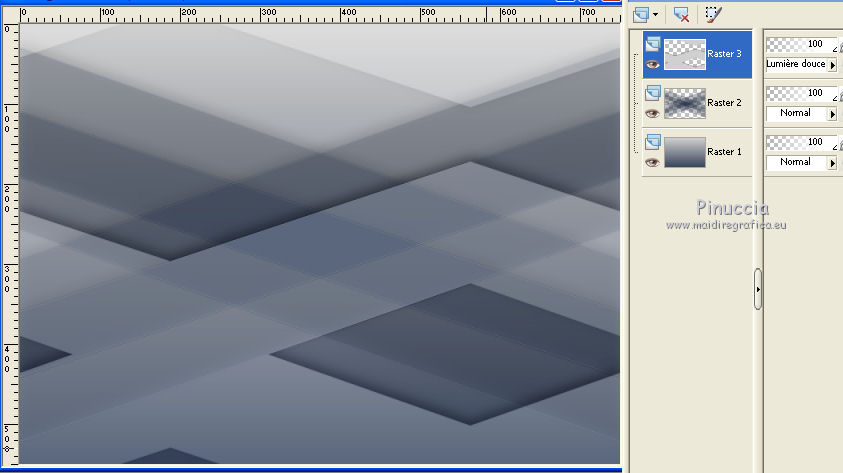Adjust the Raster 2 opacity slider

pos(802,93)
